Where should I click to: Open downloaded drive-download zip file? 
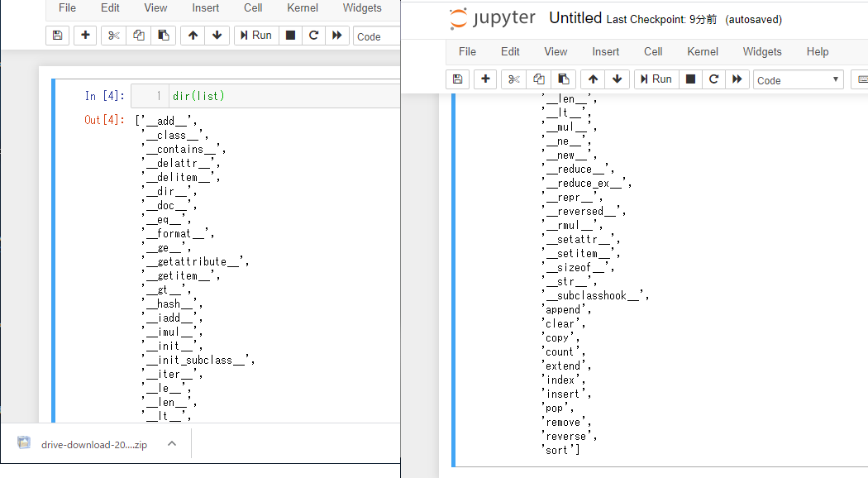(83, 444)
